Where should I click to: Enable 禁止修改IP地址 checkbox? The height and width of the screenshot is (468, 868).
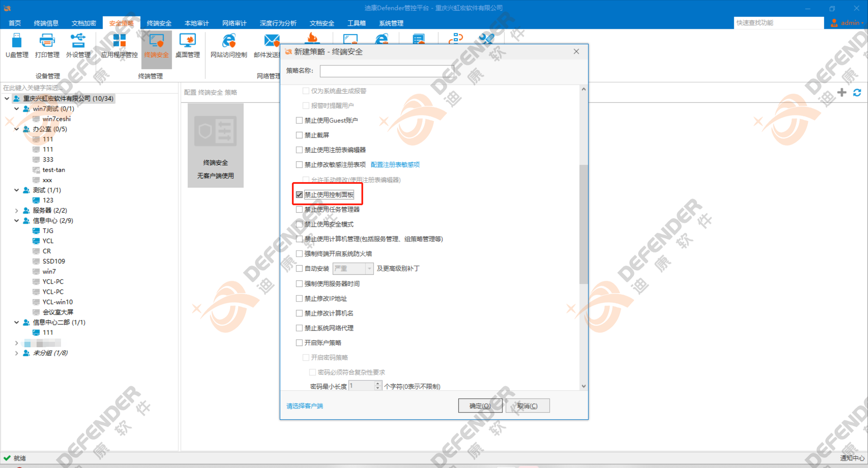click(x=299, y=298)
